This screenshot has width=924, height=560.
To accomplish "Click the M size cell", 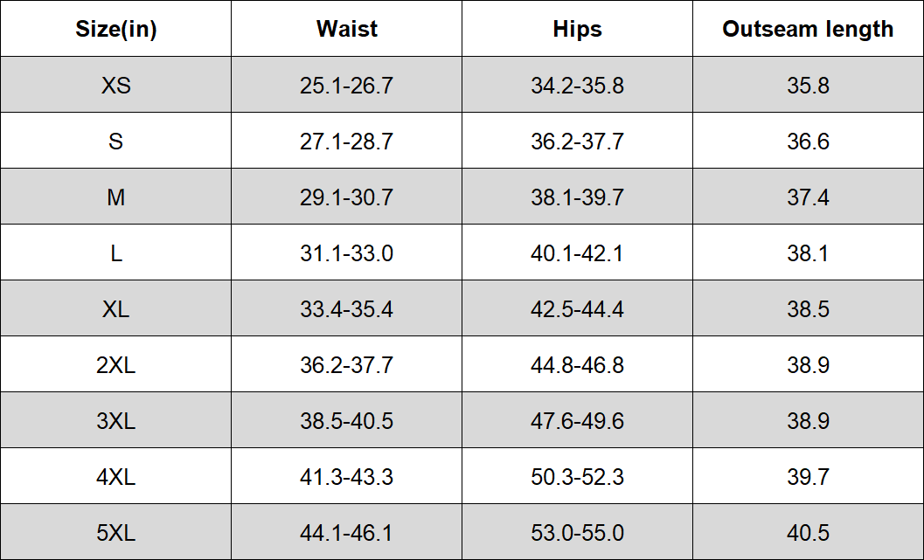I will click(x=116, y=197).
